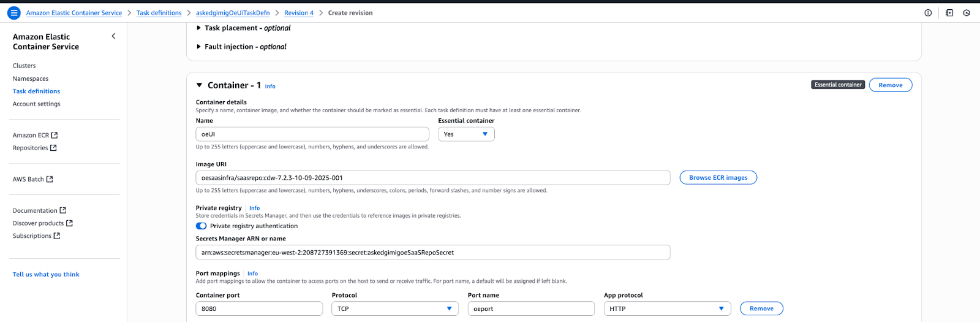Open the Essential container dropdown
The height and width of the screenshot is (322, 980).
point(466,134)
